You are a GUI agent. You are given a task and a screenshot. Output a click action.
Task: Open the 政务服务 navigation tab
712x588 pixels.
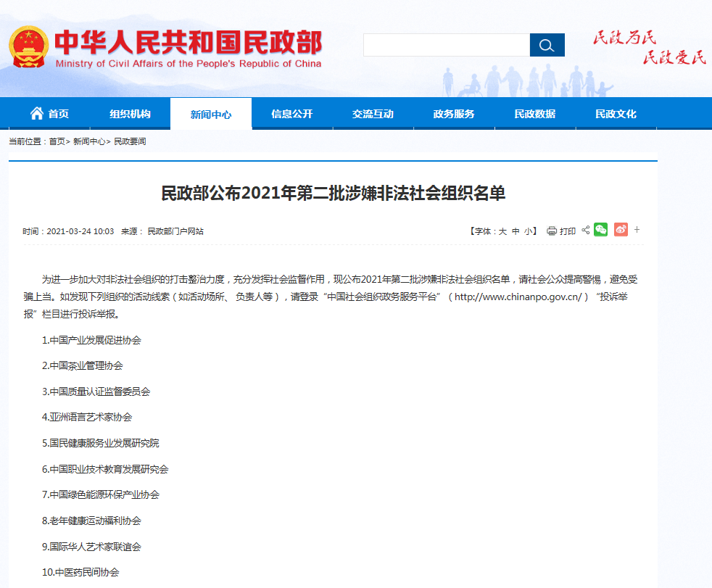tap(454, 114)
